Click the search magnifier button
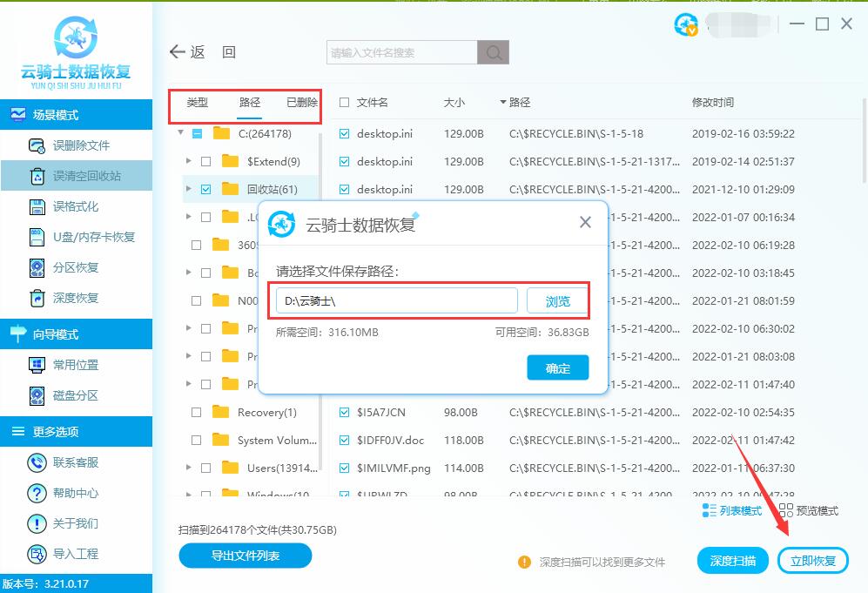 tap(493, 52)
